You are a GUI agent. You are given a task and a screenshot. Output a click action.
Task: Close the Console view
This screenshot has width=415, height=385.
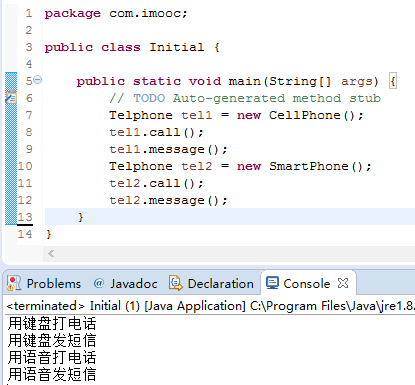(343, 283)
